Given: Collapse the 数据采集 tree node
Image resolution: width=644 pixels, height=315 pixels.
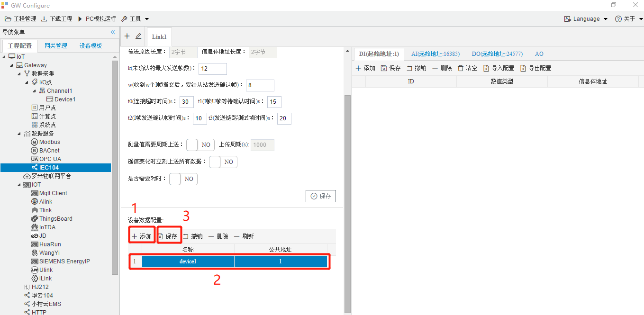Looking at the screenshot, I should (x=19, y=74).
